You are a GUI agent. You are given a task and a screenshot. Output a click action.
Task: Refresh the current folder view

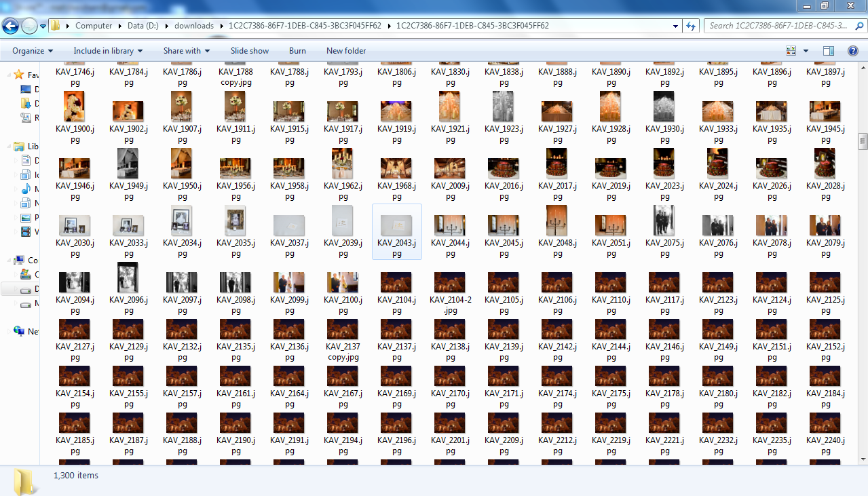click(x=691, y=26)
